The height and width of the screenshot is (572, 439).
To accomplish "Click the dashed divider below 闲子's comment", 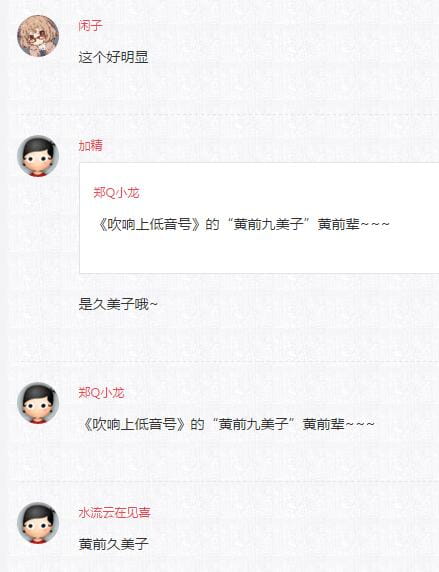I will 227,114.
